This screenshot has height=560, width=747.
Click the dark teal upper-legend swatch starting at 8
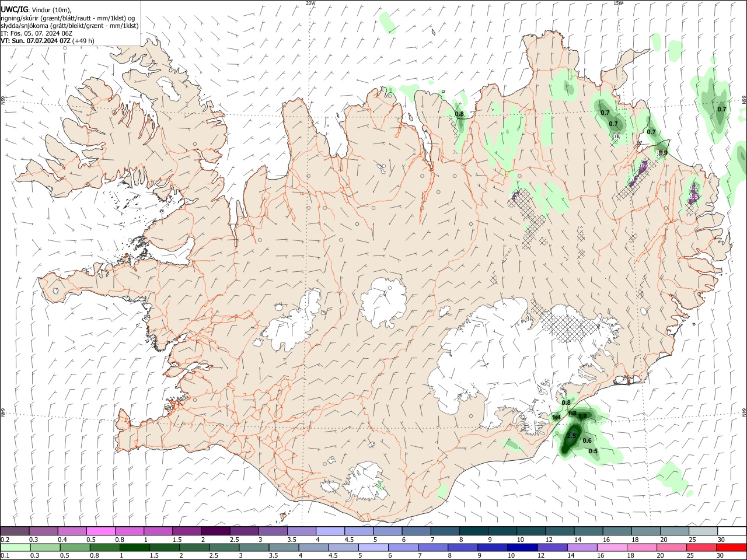(x=474, y=531)
